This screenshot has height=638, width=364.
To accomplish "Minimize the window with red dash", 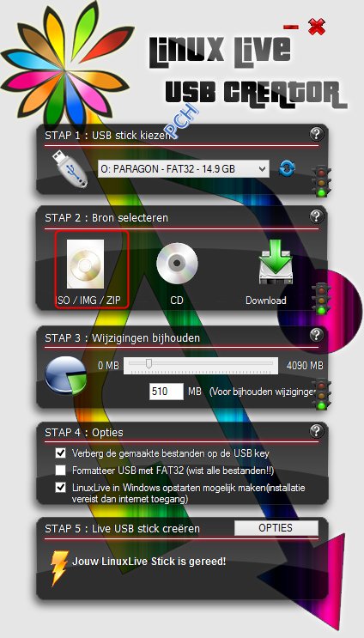I will 291,27.
